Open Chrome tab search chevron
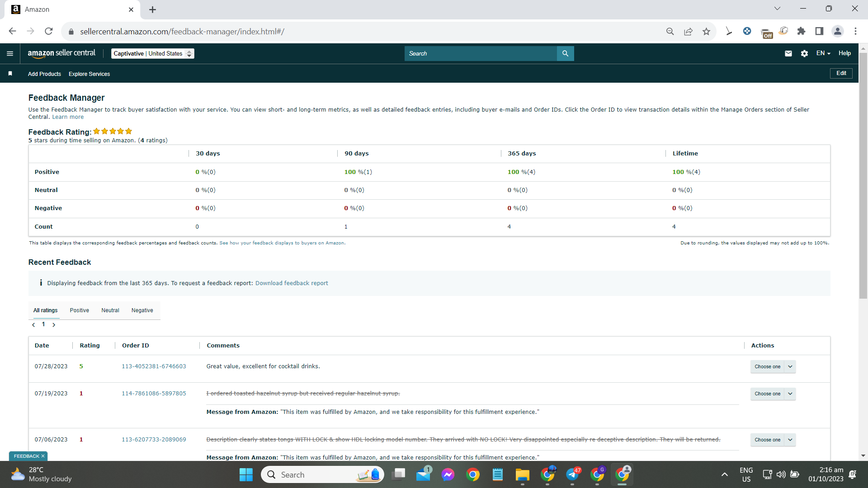The image size is (868, 488). 778,9
